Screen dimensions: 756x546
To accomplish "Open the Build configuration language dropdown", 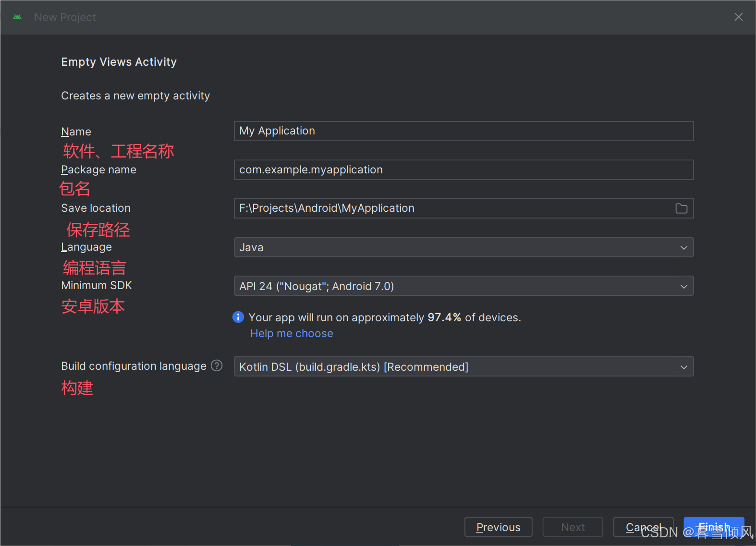I will [x=463, y=367].
